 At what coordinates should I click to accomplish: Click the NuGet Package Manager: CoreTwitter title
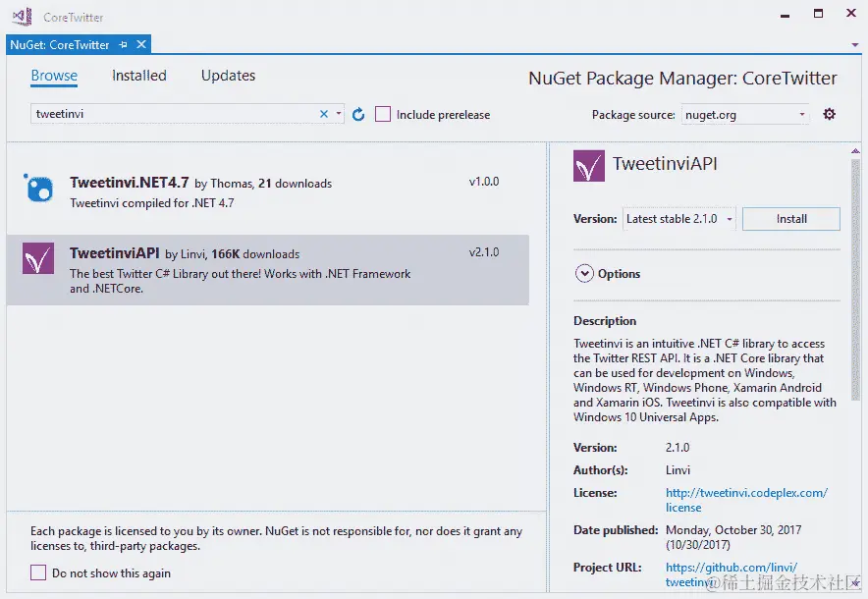[682, 78]
